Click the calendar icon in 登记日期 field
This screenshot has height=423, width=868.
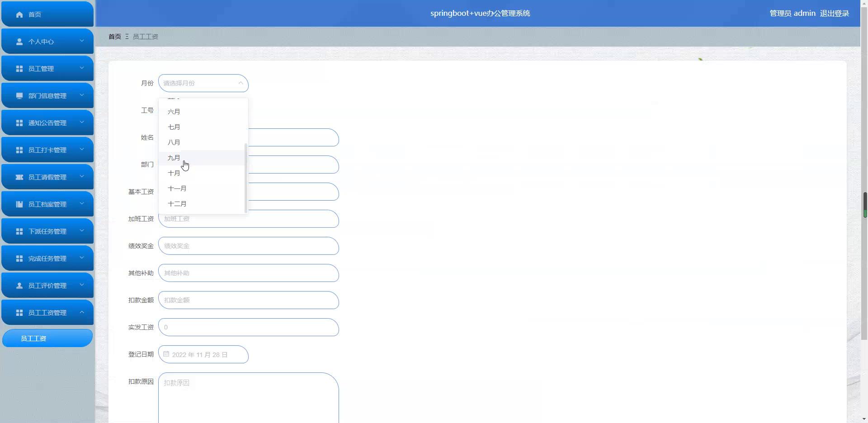click(x=166, y=354)
